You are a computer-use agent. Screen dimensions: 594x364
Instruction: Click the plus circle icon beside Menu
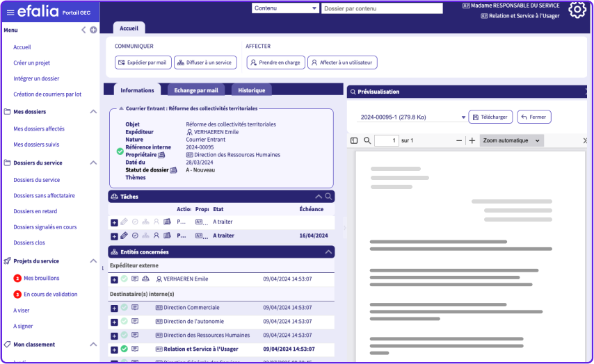coord(93,30)
